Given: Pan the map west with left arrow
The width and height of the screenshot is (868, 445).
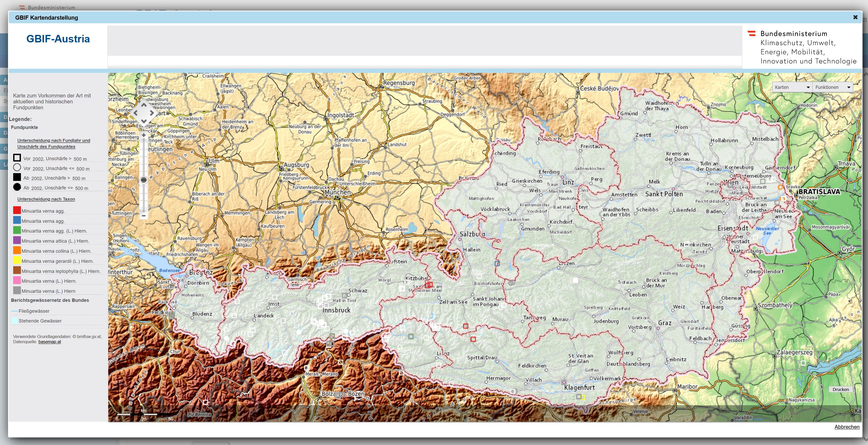Looking at the screenshot, I should pyautogui.click(x=136, y=113).
